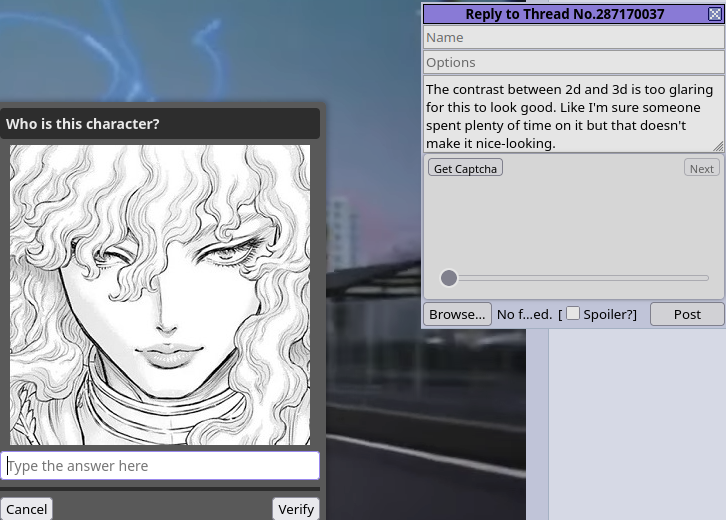Click the Verify button
This screenshot has width=726, height=520.
point(296,509)
